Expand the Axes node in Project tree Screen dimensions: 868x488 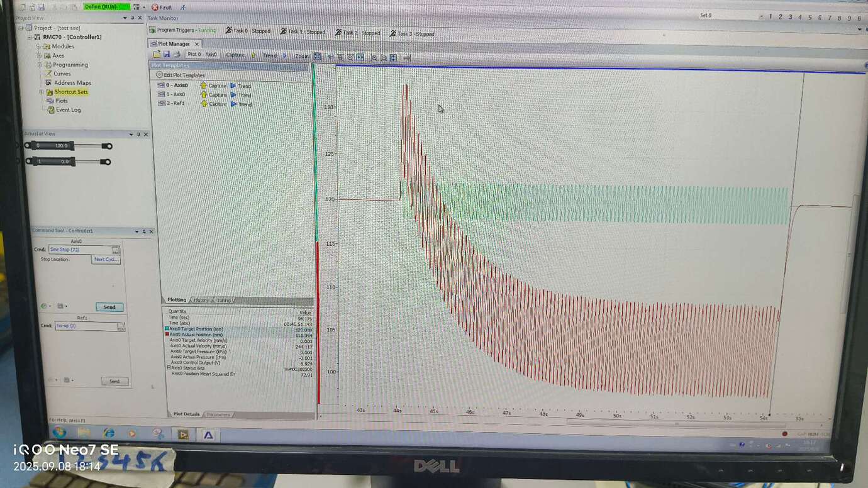point(39,55)
